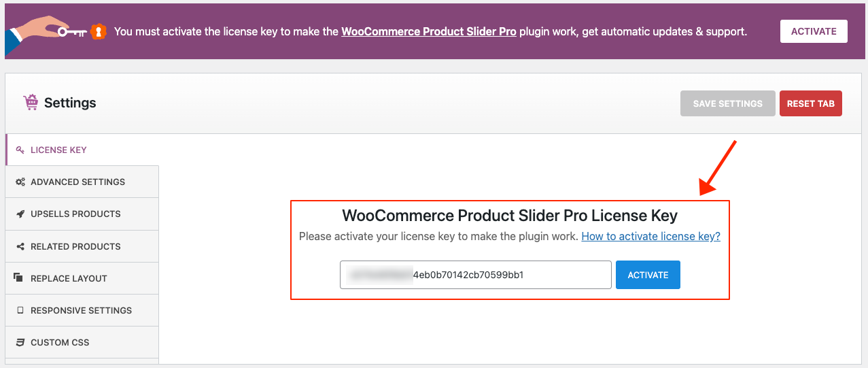Click the CSS3 shield icon
868x368 pixels.
(20, 343)
